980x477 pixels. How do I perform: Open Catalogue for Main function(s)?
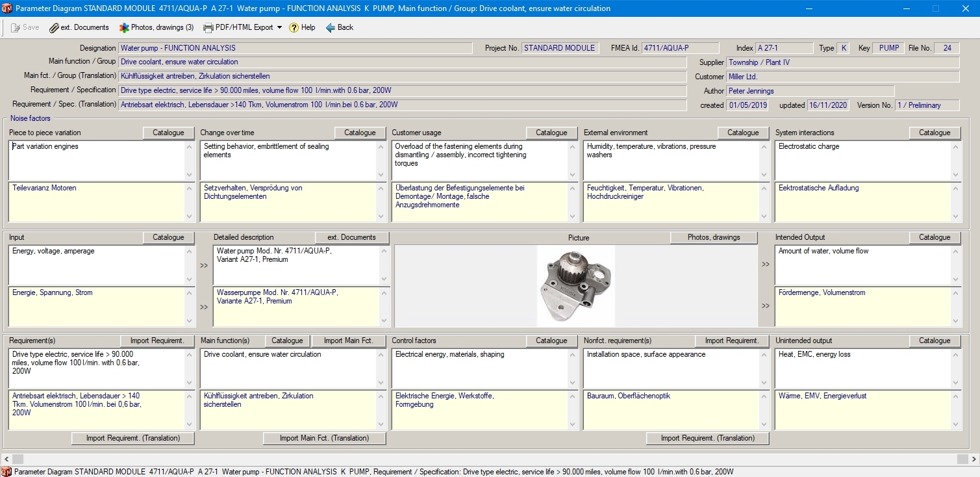pyautogui.click(x=287, y=341)
